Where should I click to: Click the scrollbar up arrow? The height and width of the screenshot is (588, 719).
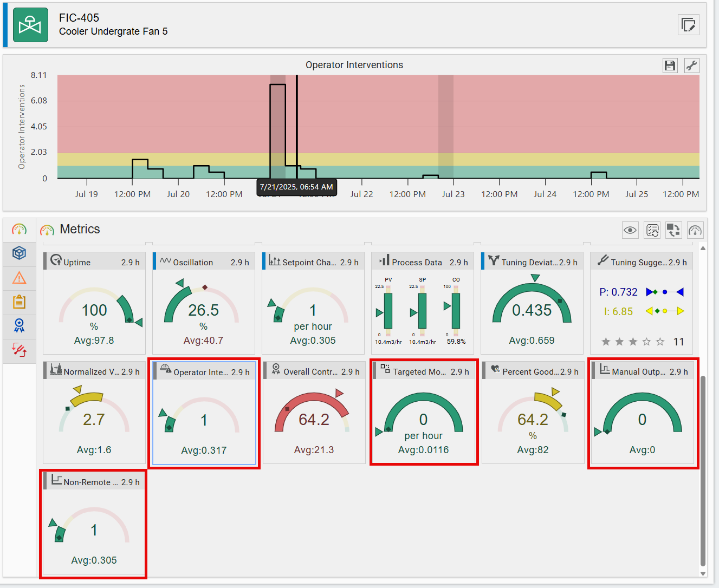tap(703, 249)
